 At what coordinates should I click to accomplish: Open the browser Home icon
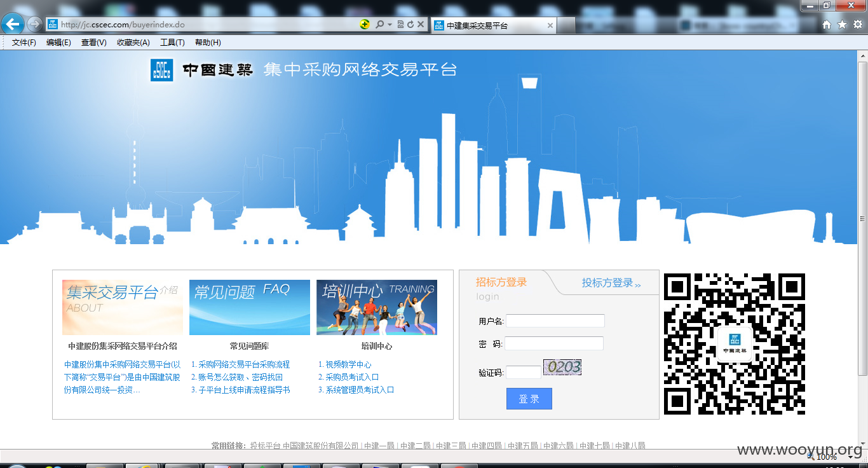[827, 25]
